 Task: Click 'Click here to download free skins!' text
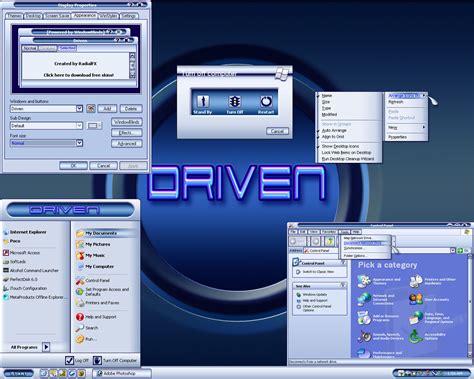pyautogui.click(x=79, y=75)
